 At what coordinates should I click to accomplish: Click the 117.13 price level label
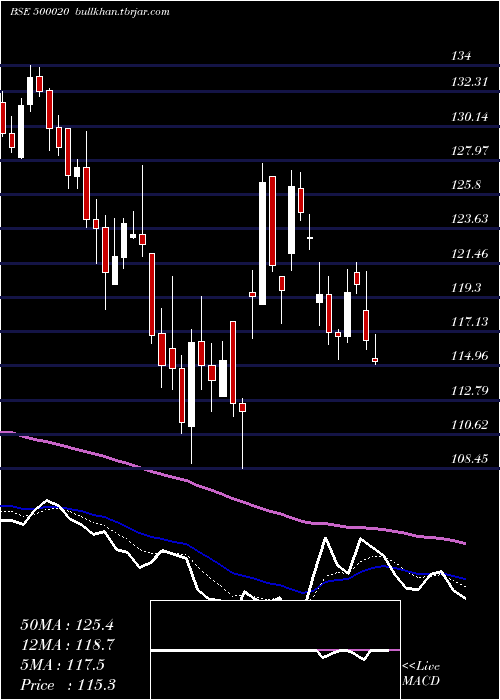click(x=470, y=322)
